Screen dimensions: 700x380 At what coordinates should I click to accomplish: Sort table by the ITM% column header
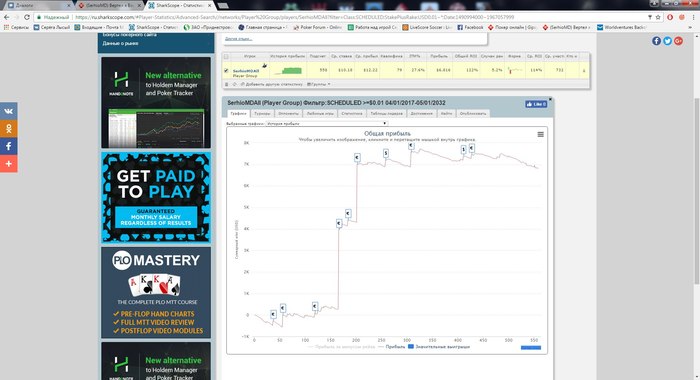(x=415, y=56)
